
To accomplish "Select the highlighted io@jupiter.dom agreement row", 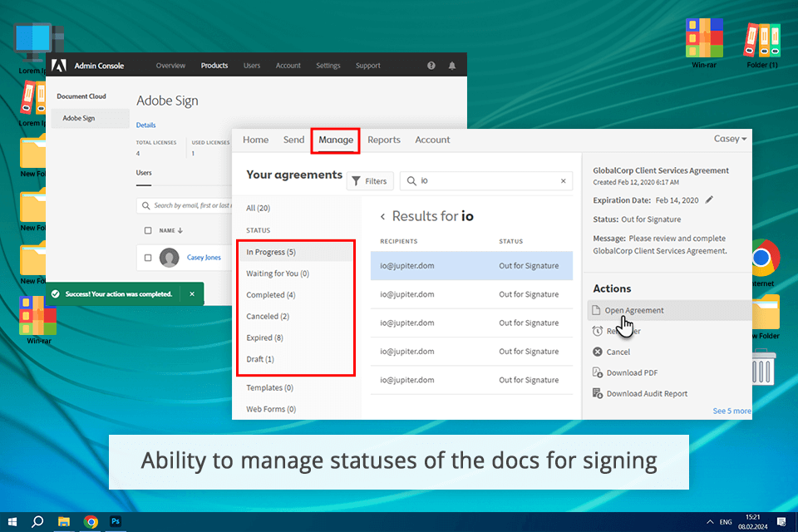I will point(471,266).
